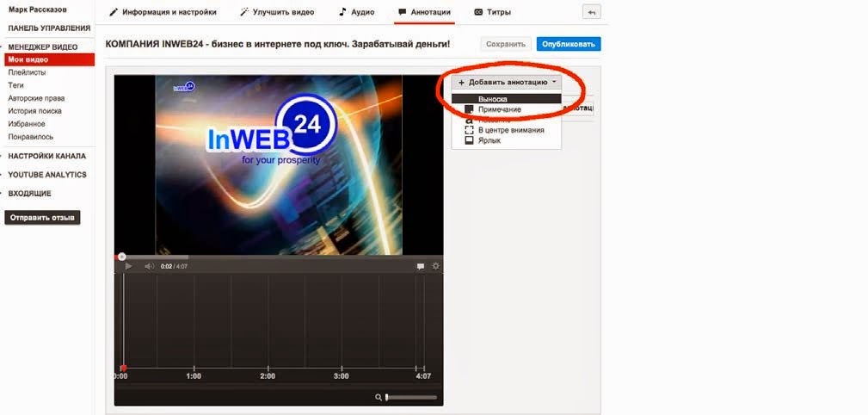
Task: Click the 1:00 mark on the timeline
Action: tap(194, 376)
